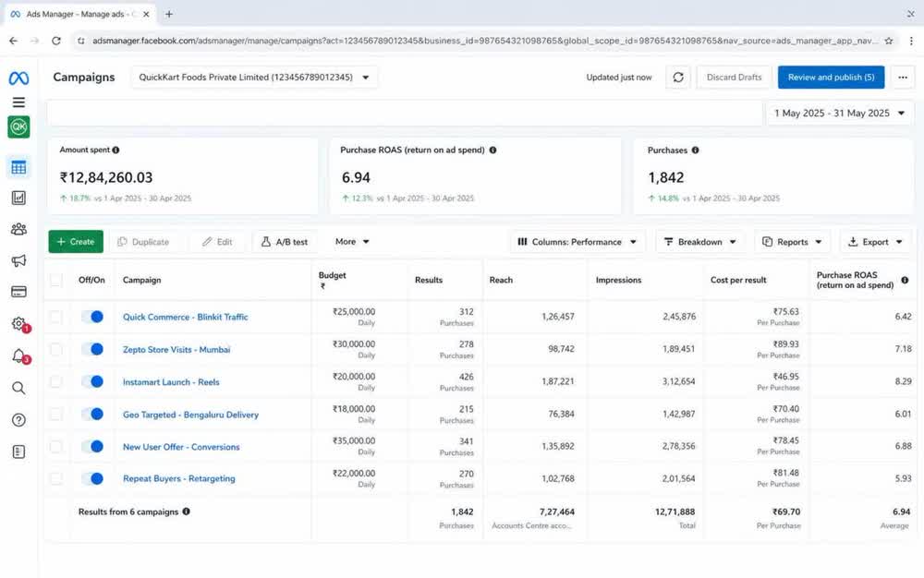
Task: Open Settings gear with notification badge
Action: (20, 324)
